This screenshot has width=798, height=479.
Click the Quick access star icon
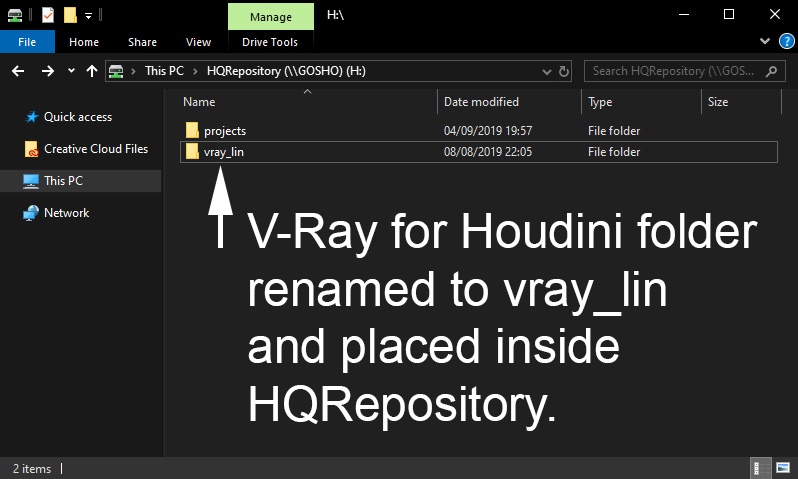[x=32, y=117]
